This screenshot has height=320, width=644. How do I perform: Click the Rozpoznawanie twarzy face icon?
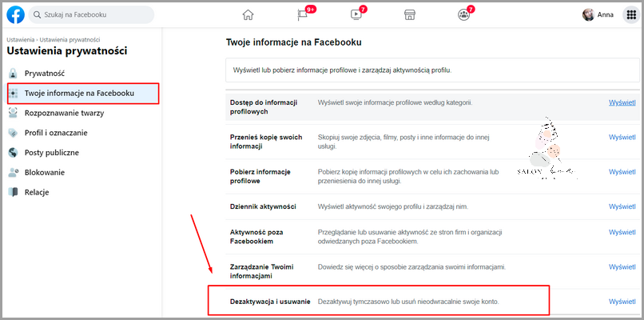[13, 113]
